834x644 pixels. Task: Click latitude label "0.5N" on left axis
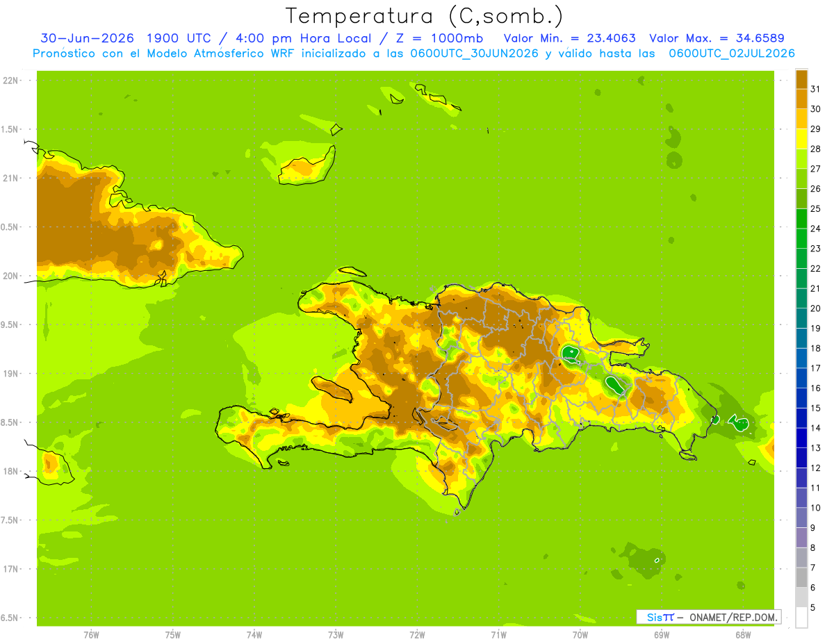point(10,227)
